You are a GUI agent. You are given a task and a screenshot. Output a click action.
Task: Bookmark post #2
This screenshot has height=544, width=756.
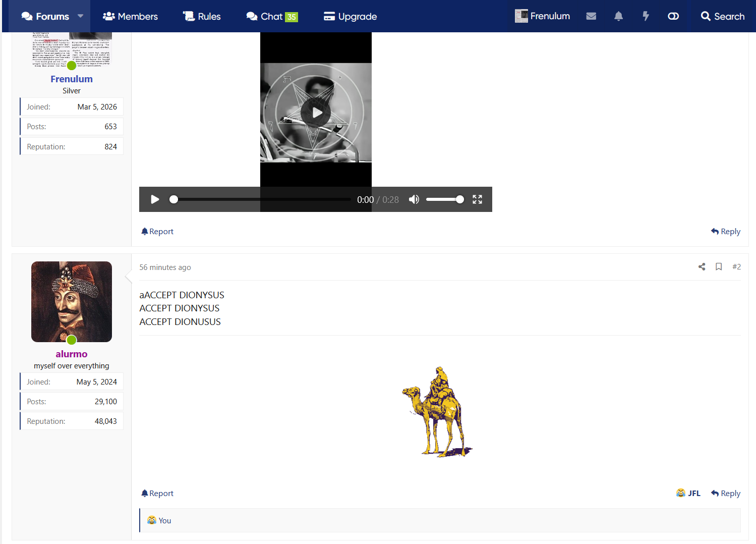click(x=719, y=267)
